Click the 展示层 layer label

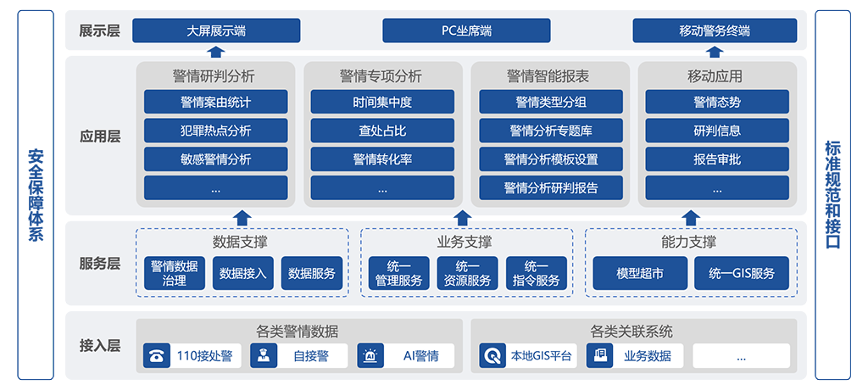(x=100, y=31)
